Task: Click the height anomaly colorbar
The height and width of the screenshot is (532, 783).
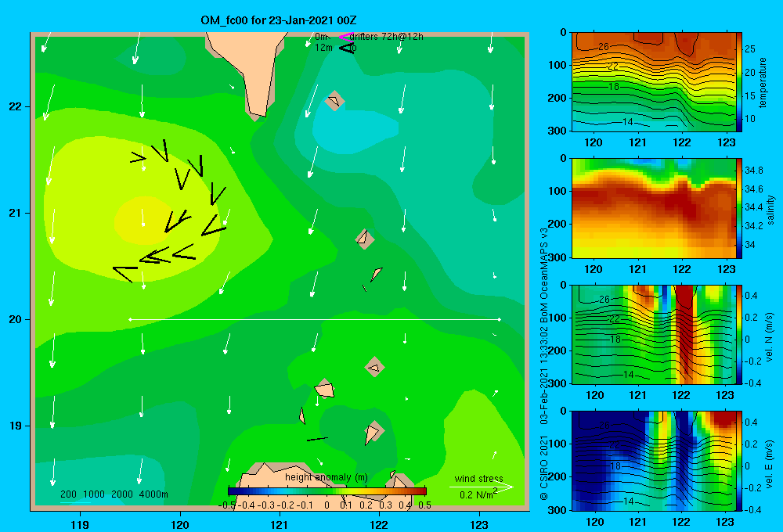Action: (327, 491)
